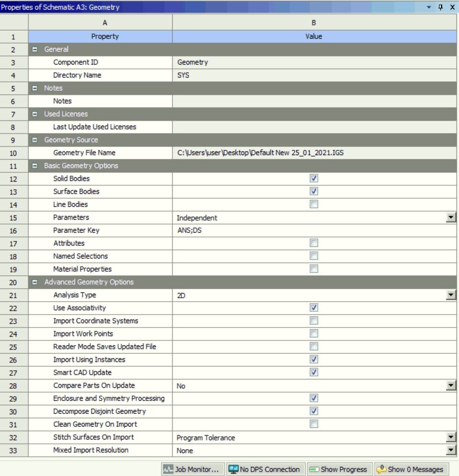Click the No DPS Connection button
Viewport: 459px width, 476px height.
pos(266,469)
